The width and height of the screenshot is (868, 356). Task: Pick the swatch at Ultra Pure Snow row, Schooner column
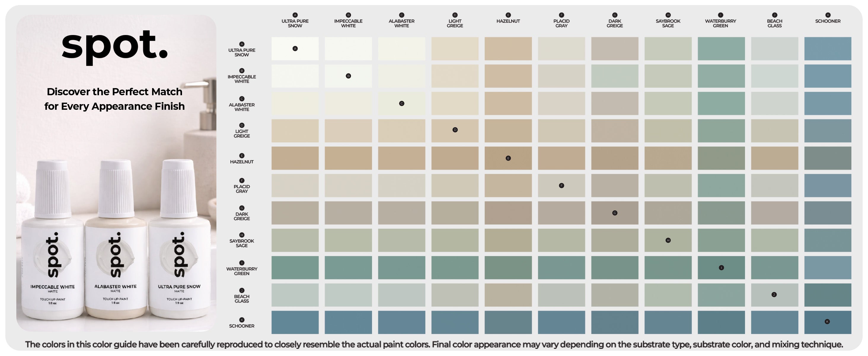pyautogui.click(x=828, y=49)
